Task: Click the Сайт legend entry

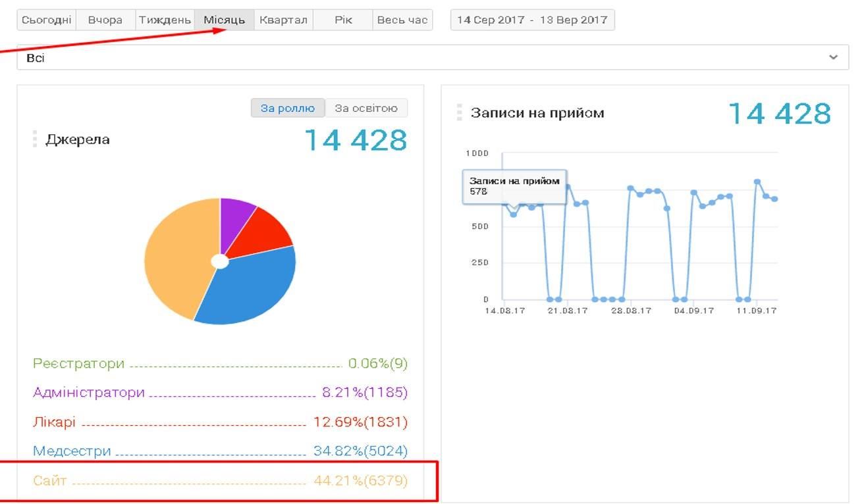Action: [x=50, y=481]
